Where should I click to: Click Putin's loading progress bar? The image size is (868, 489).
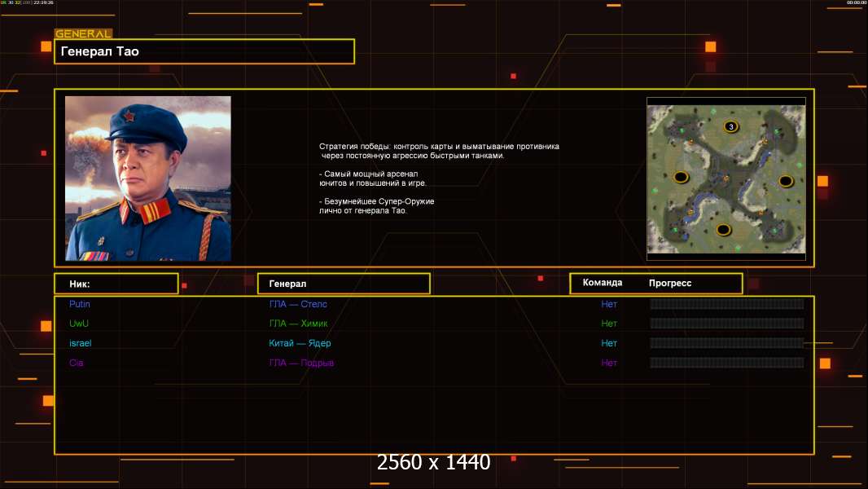point(727,303)
